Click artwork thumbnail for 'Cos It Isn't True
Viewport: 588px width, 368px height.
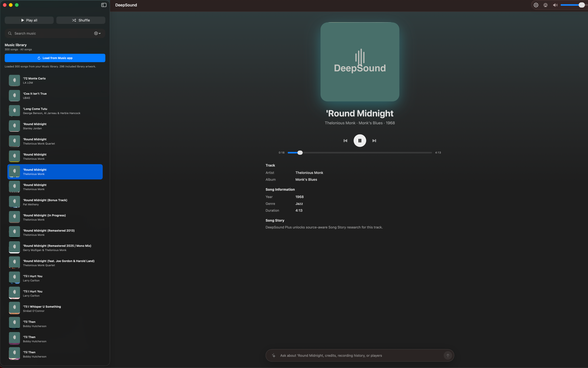(14, 96)
